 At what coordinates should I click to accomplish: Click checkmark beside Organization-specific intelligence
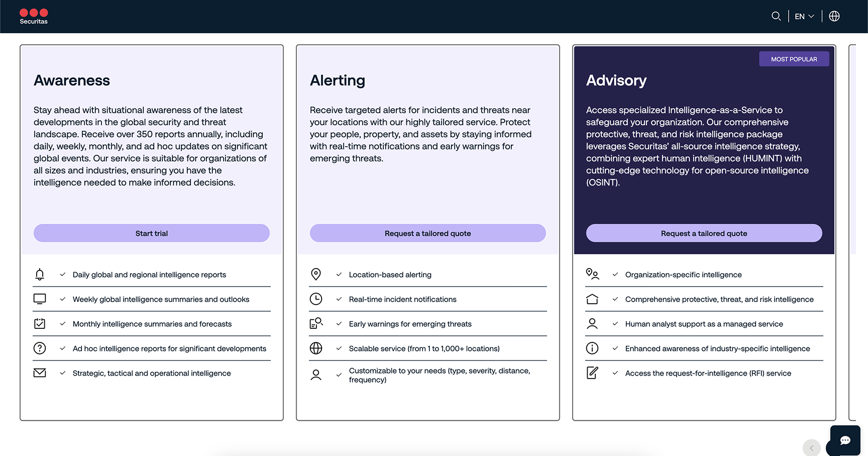pos(615,275)
